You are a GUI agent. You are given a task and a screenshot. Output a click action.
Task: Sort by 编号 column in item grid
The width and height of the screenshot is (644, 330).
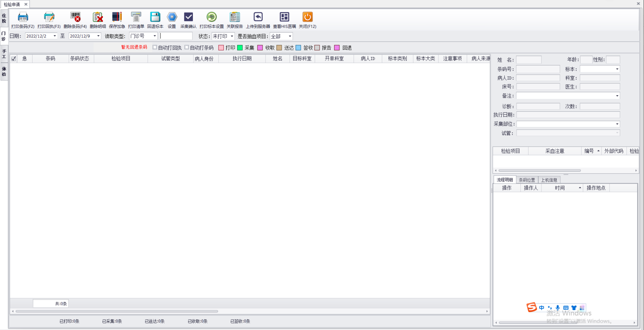point(592,151)
